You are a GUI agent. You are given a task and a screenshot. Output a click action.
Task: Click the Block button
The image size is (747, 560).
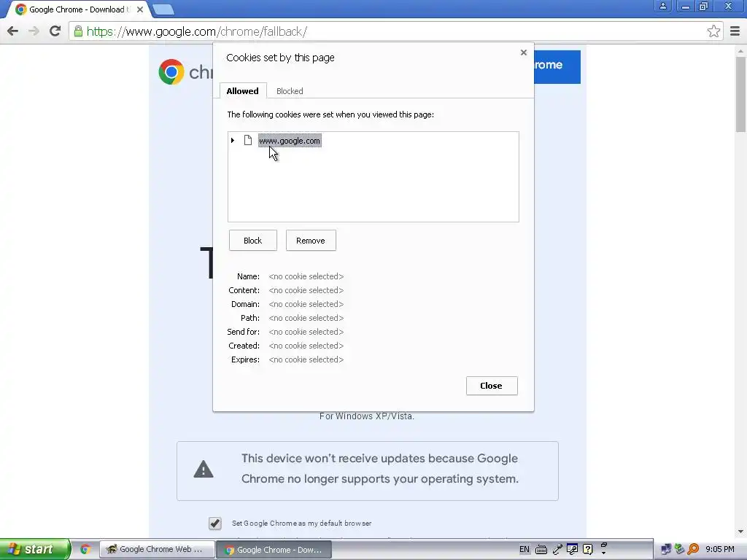(x=252, y=241)
